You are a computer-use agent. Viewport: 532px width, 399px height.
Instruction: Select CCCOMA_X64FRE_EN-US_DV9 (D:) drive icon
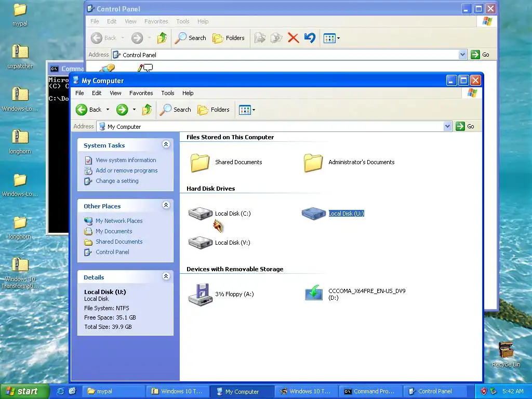point(314,293)
